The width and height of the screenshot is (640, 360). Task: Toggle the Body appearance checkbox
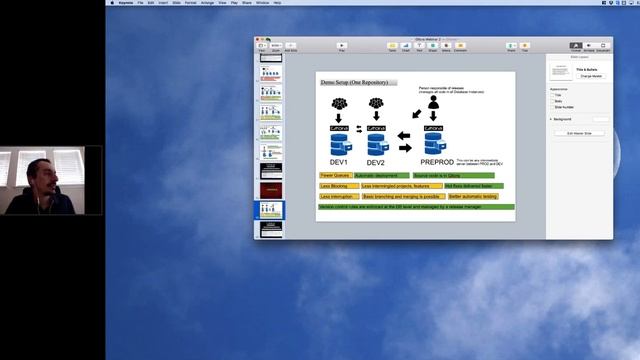click(552, 101)
